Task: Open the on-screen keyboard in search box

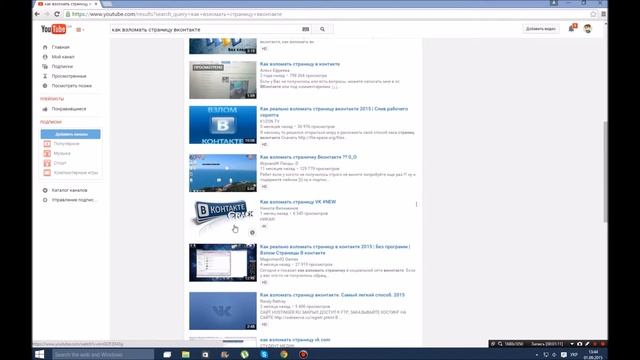Action: pos(305,29)
